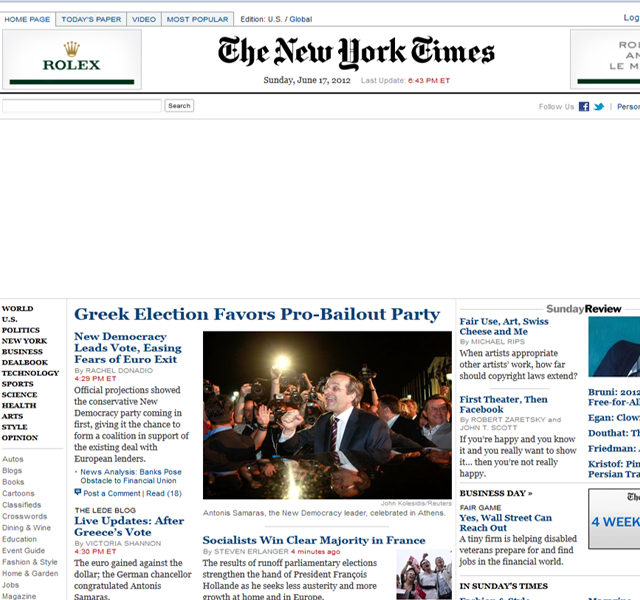640x600 pixels.
Task: Select the Most Popular tab
Action: click(x=198, y=19)
